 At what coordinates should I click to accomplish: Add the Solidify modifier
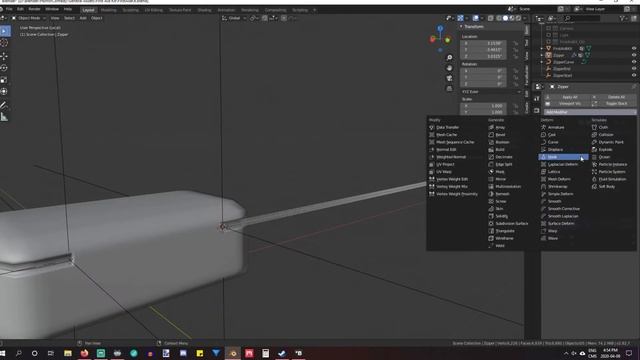click(x=501, y=216)
